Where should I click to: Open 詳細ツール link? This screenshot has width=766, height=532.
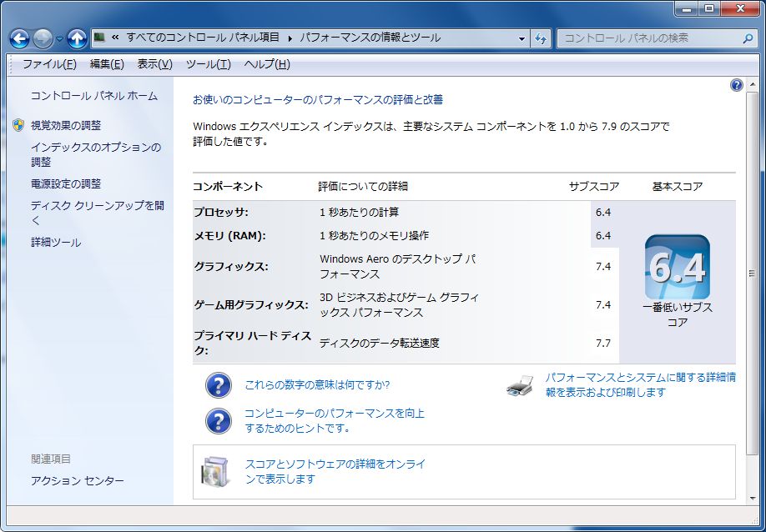[56, 243]
